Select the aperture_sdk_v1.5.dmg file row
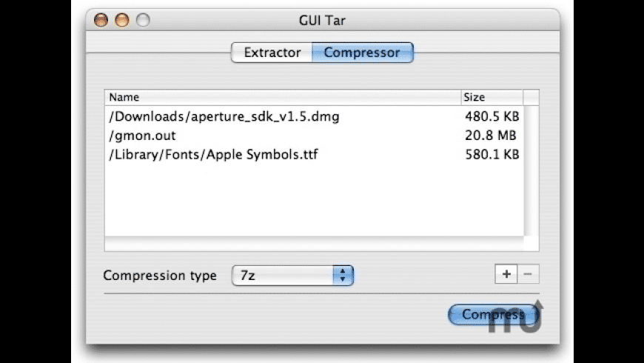 click(x=225, y=117)
